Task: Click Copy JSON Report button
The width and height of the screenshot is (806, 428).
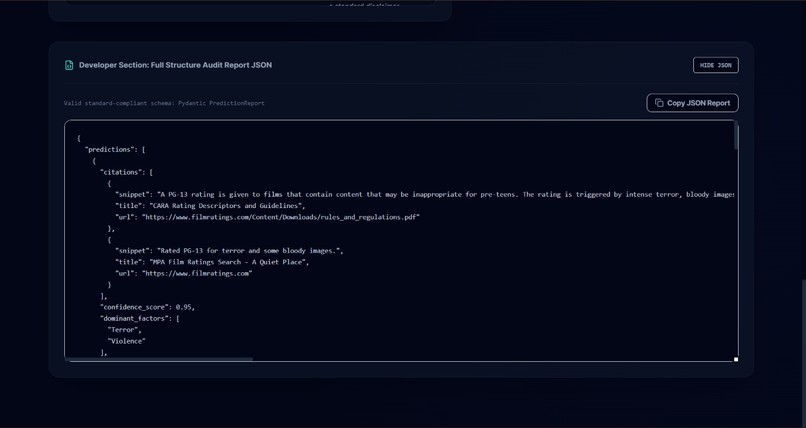Action: pyautogui.click(x=692, y=103)
